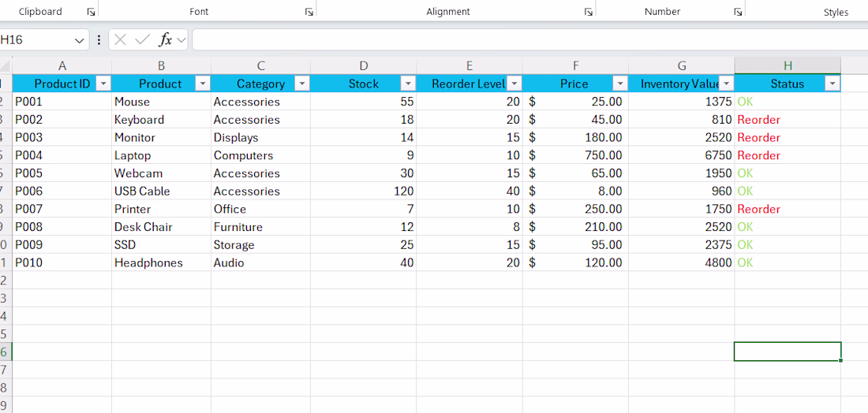Click the stock value 120
The image size is (868, 413).
click(363, 192)
